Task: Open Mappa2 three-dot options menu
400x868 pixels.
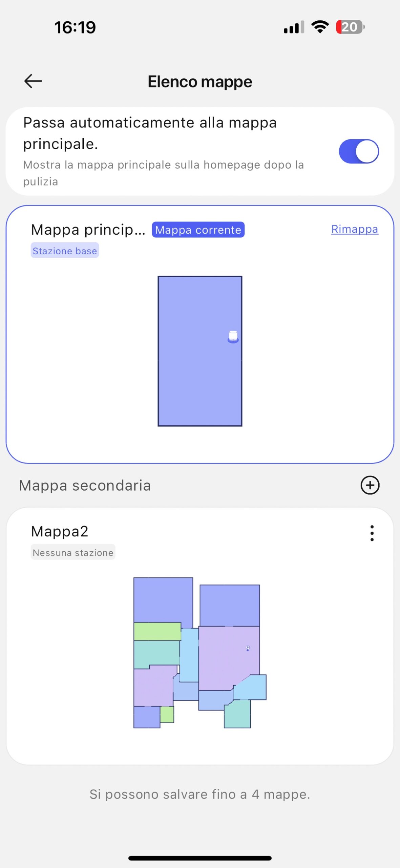Action: [372, 533]
